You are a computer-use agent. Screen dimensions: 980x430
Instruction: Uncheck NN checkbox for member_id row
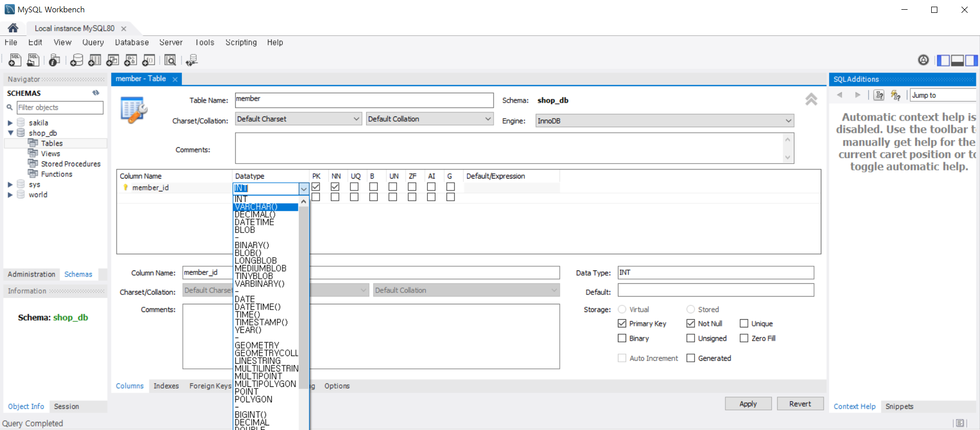(335, 187)
